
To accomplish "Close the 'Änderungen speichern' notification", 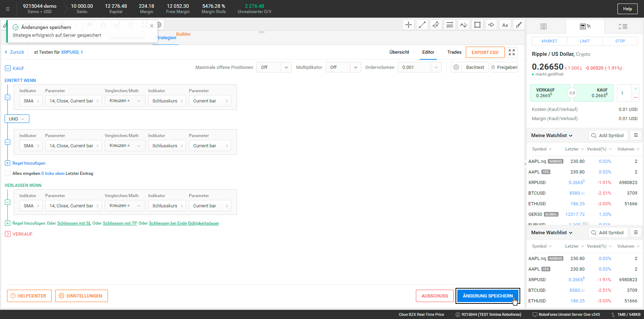I will [x=152, y=26].
